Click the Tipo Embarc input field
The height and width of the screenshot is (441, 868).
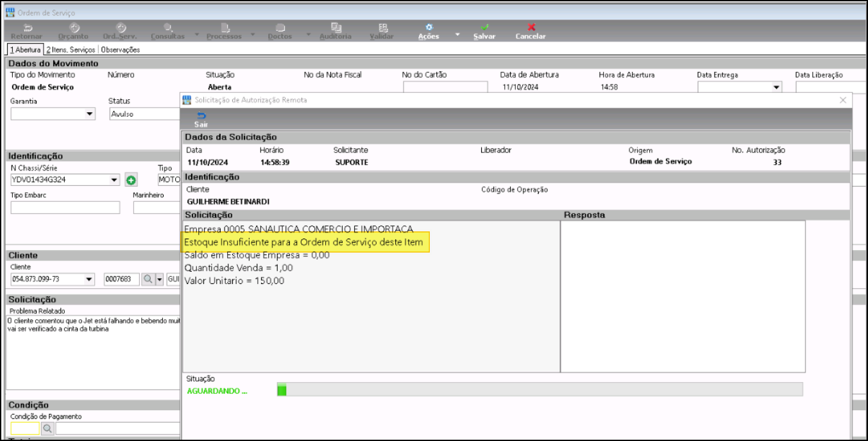(65, 208)
